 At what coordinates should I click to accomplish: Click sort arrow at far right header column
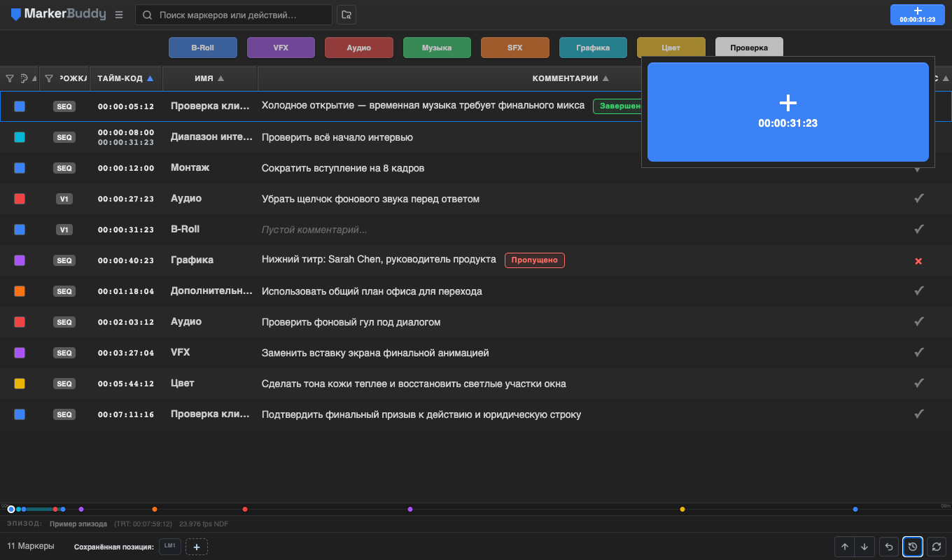coord(946,78)
